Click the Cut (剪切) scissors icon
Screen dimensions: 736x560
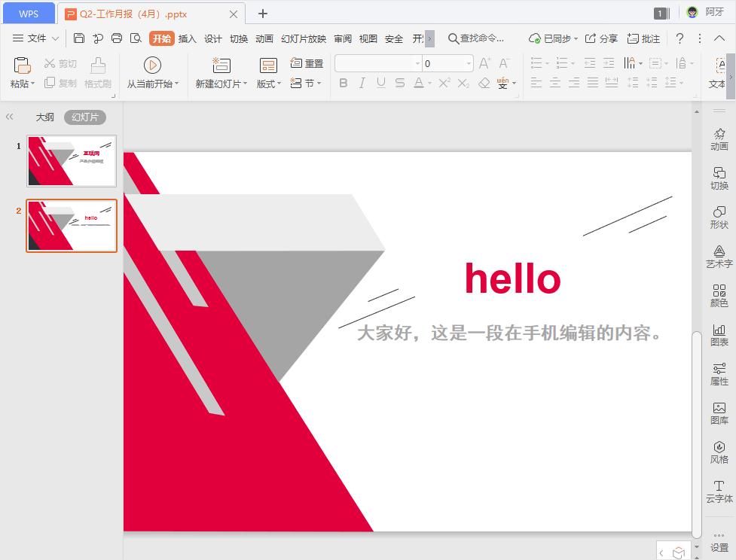50,62
